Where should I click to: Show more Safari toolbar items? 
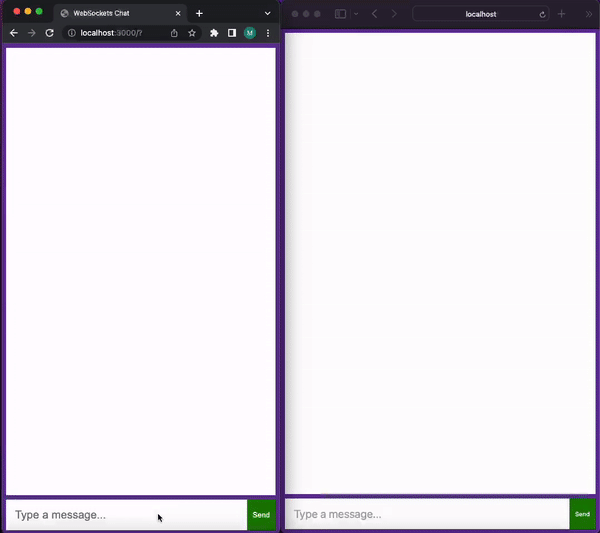[589, 14]
